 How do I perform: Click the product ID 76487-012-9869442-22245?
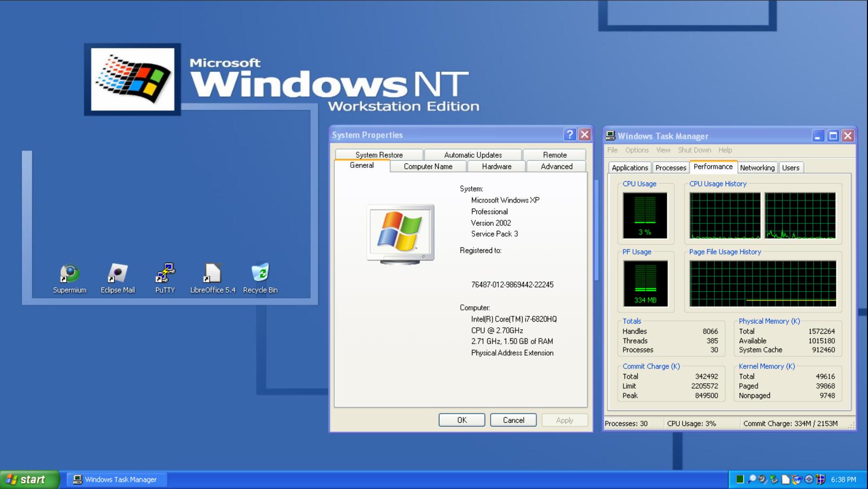coord(512,284)
